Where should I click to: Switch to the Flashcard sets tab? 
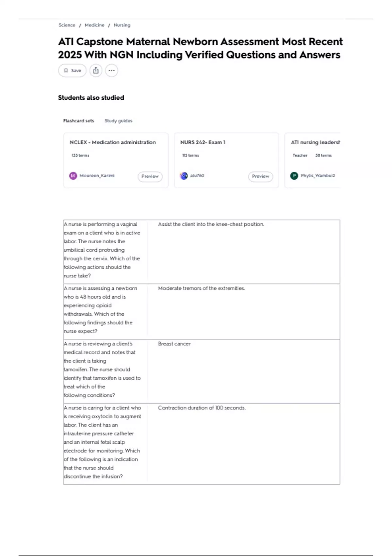(78, 121)
